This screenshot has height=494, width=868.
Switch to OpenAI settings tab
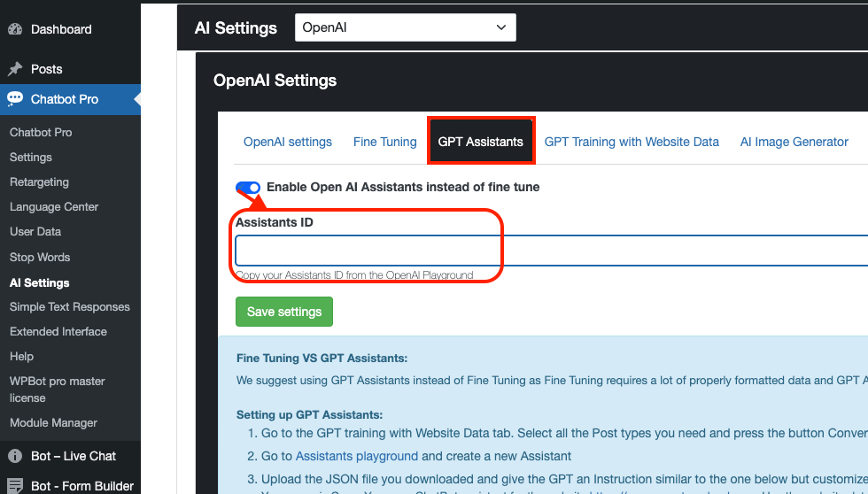(288, 142)
